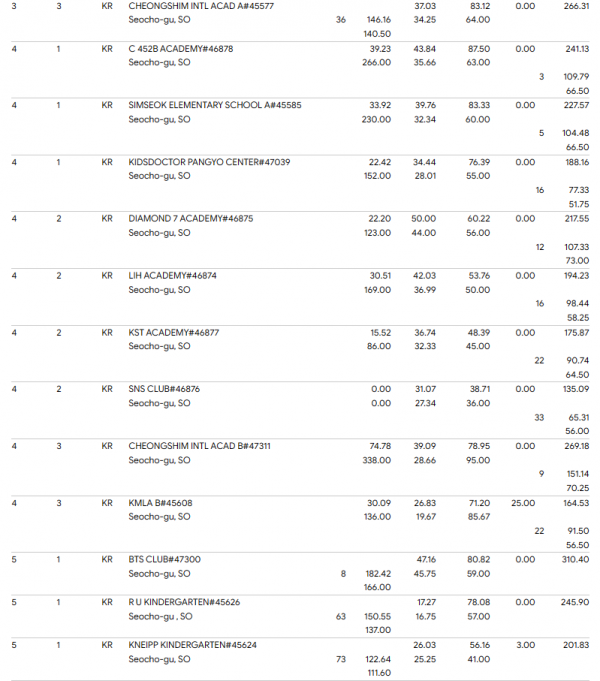This screenshot has width=600, height=681.
Task: Click KMLA B#45608 team name
Action: pyautogui.click(x=160, y=503)
